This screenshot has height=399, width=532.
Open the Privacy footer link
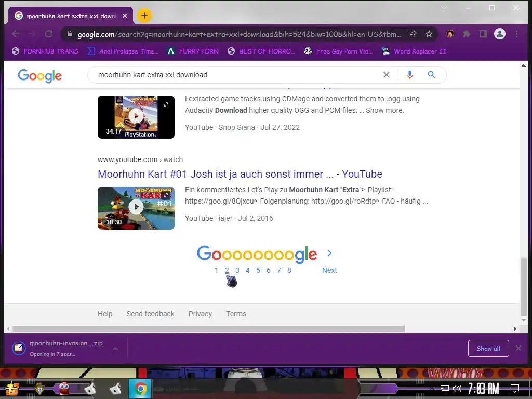(200, 314)
